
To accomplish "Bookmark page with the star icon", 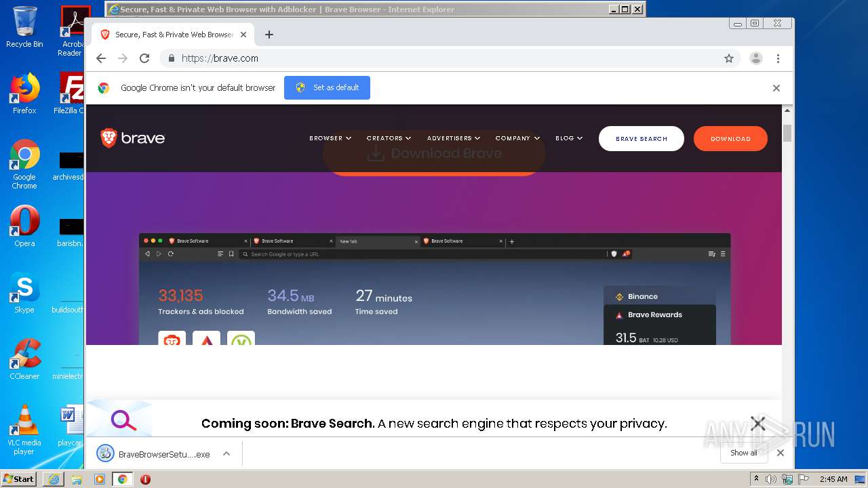I will (729, 58).
